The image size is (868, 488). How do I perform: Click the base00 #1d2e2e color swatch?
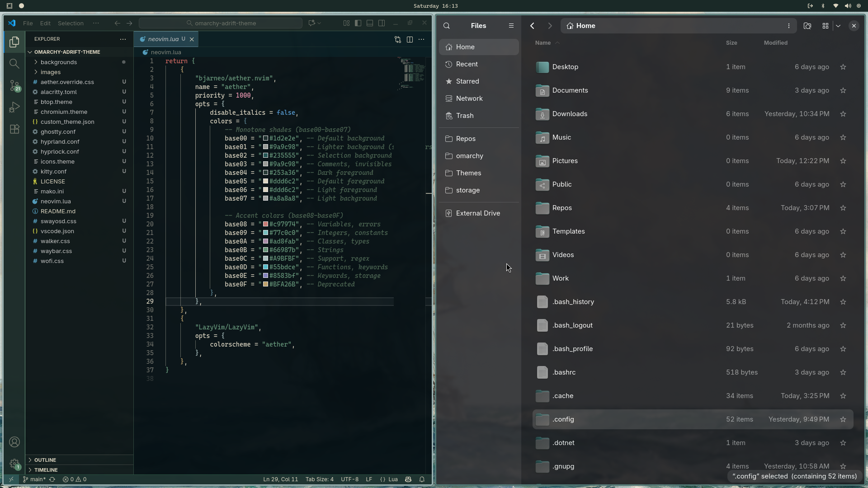point(266,138)
